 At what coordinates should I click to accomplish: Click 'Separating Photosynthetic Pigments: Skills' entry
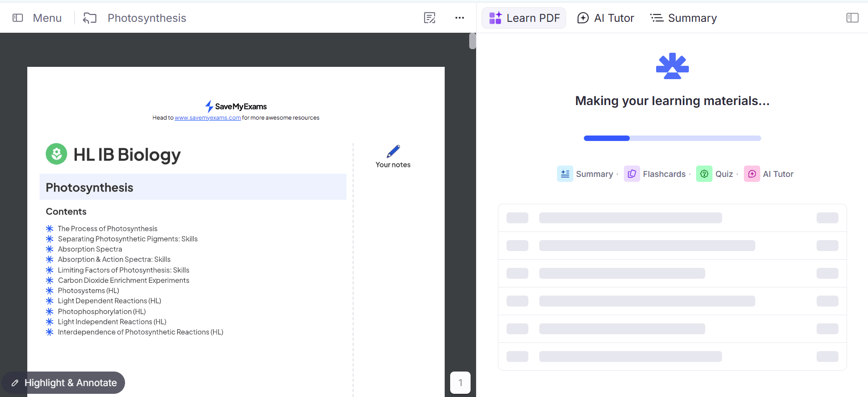128,239
